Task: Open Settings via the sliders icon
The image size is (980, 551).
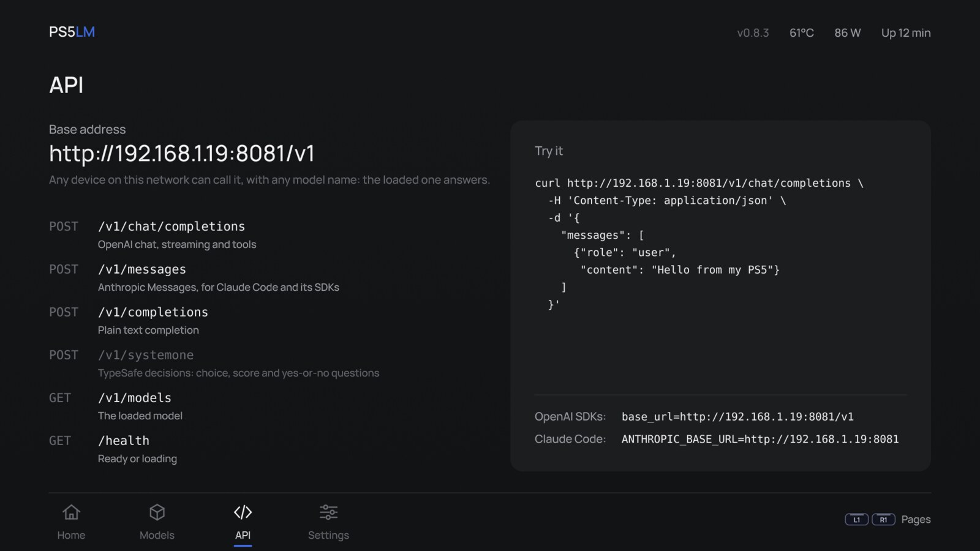Action: [328, 512]
